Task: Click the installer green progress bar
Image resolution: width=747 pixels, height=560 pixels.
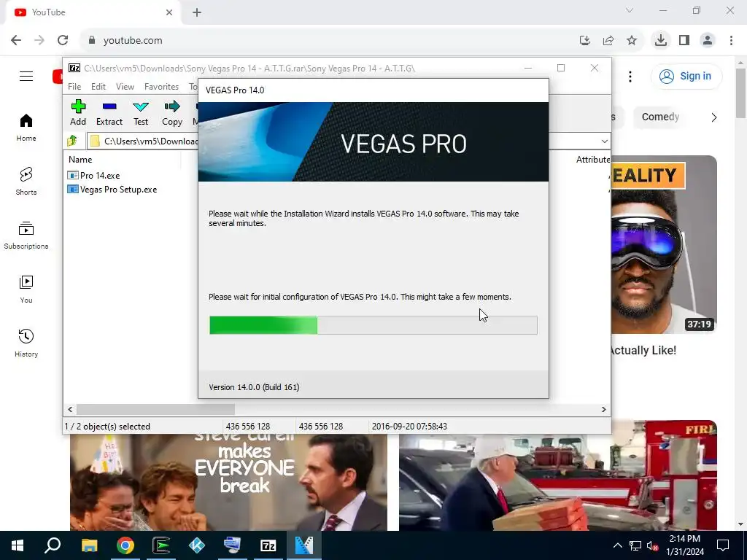Action: coord(373,325)
